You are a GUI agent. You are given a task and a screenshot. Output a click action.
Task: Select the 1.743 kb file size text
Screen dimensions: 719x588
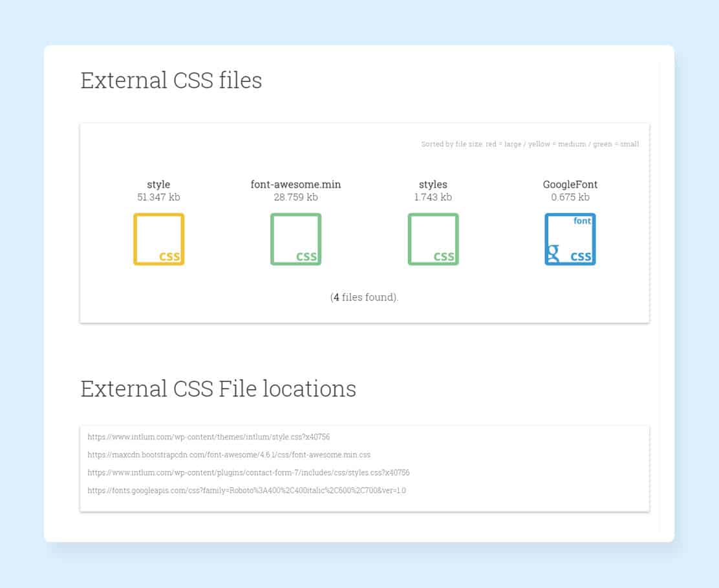pyautogui.click(x=433, y=197)
